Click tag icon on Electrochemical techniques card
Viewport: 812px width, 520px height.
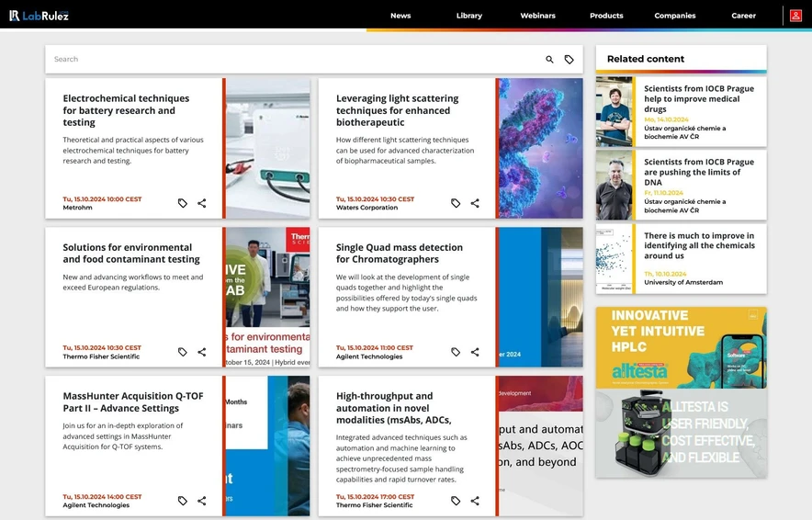pyautogui.click(x=183, y=203)
